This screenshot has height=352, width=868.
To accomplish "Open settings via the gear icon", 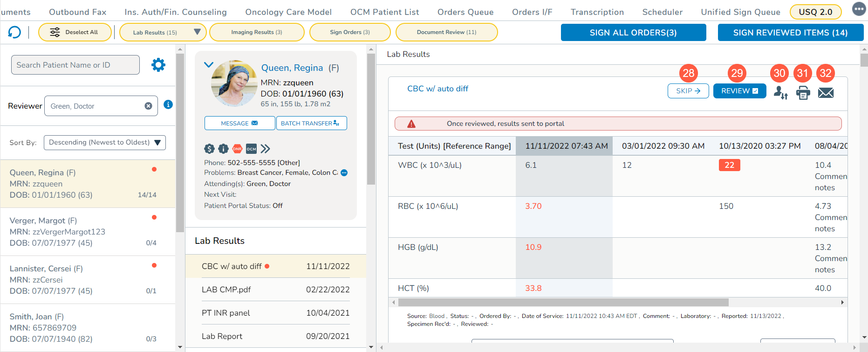I will tap(158, 65).
